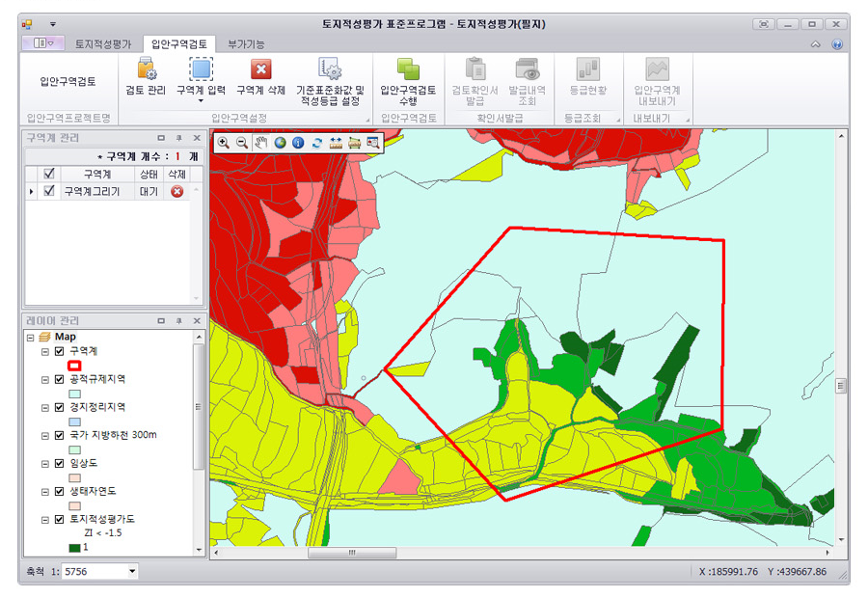Toggle the header checkbox in 구역계 table
Viewport: 868px width, 598px height.
[x=49, y=174]
